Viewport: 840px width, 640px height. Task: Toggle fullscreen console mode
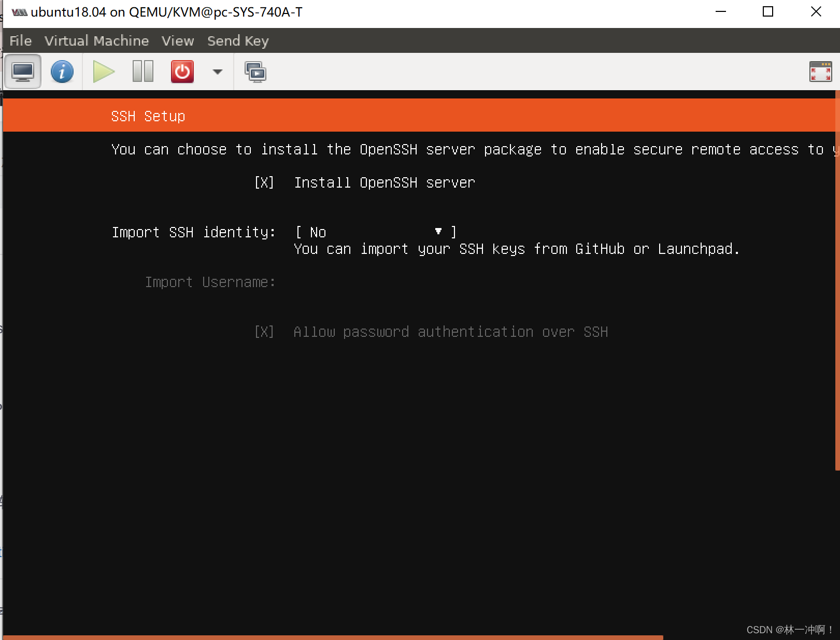[x=820, y=72]
